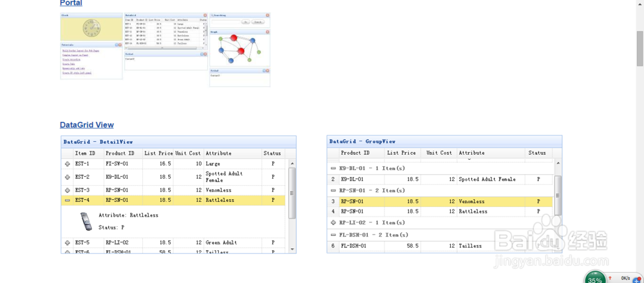Sort DetailView by Attribute column
This screenshot has height=283, width=644.
(x=233, y=153)
